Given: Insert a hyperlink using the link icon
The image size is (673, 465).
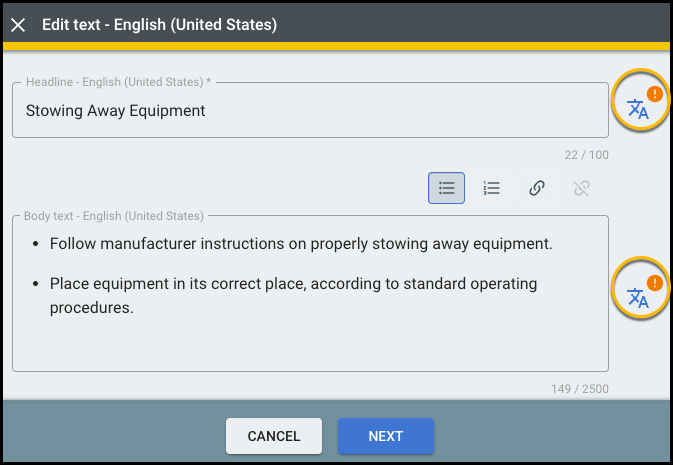Looking at the screenshot, I should (x=536, y=187).
